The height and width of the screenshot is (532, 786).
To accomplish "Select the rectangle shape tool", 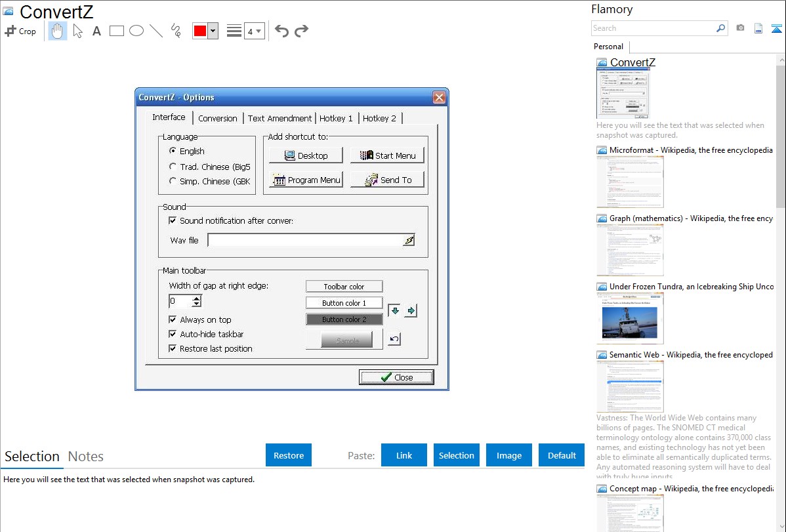I will coord(116,31).
